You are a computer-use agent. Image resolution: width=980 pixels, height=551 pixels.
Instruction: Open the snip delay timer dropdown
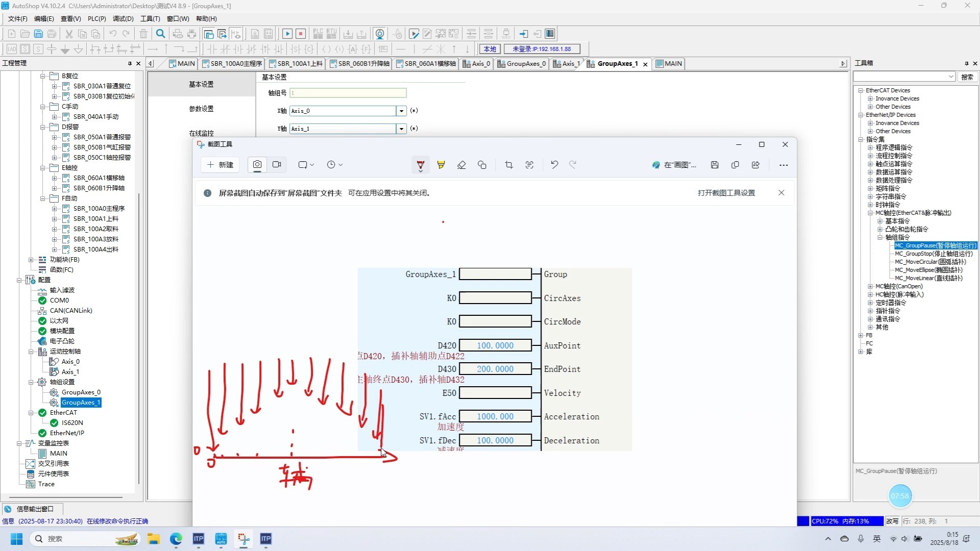(335, 165)
